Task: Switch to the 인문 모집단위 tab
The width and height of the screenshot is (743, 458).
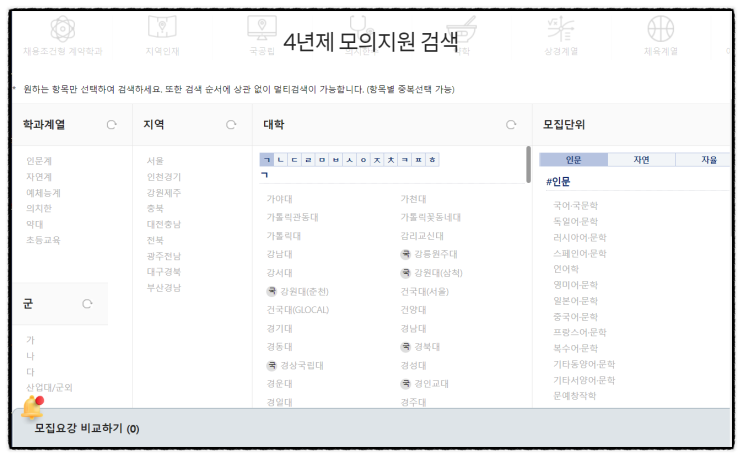Action: 573,160
